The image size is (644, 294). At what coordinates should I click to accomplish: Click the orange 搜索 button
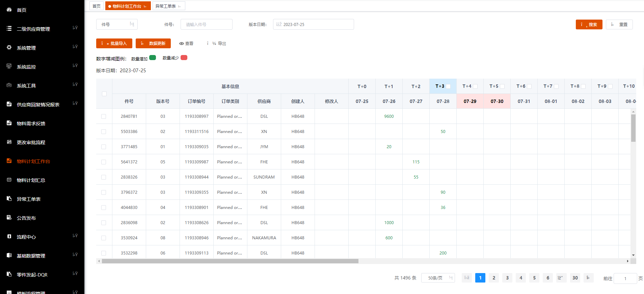[589, 24]
